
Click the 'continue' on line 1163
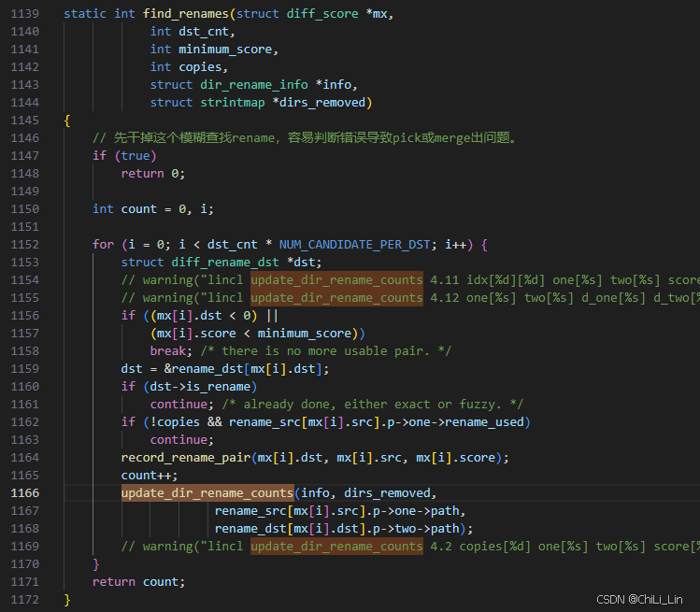179,440
